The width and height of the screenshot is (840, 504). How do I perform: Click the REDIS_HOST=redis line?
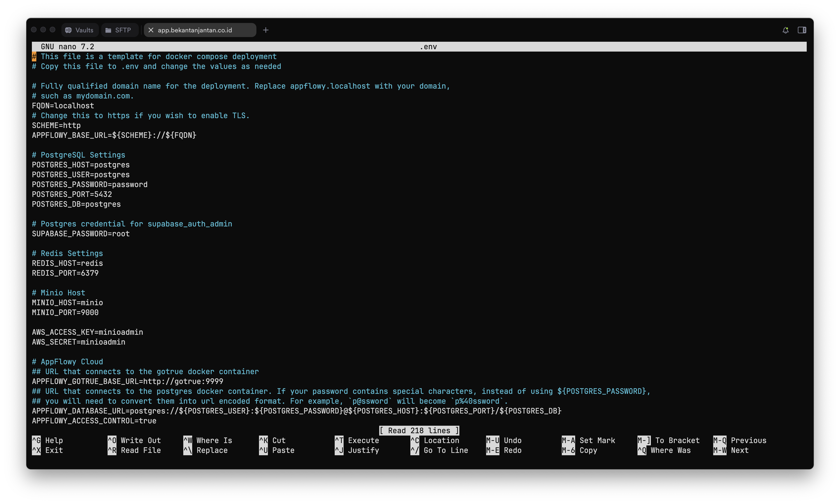pyautogui.click(x=67, y=263)
